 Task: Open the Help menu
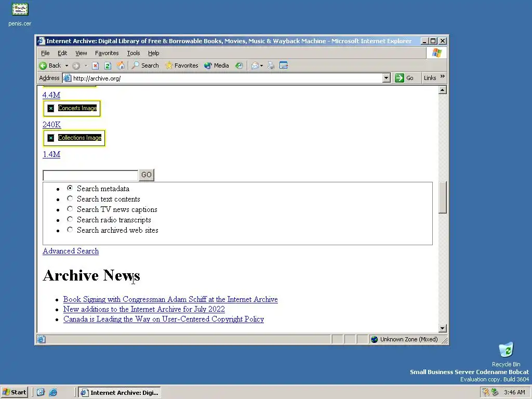point(153,53)
